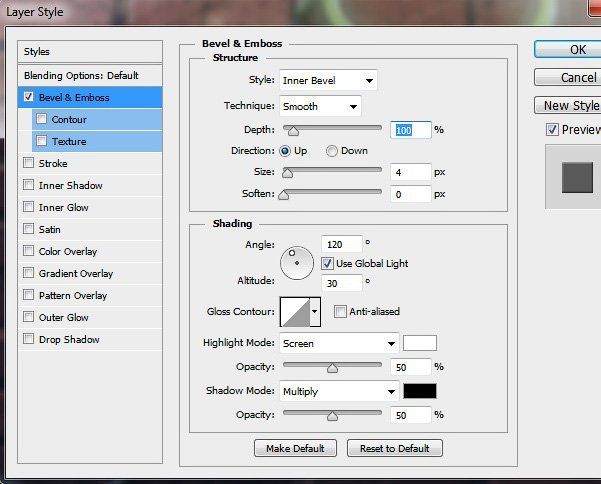Expand the Highlight Mode Screen dropdown
The image size is (601, 484).
pos(340,343)
